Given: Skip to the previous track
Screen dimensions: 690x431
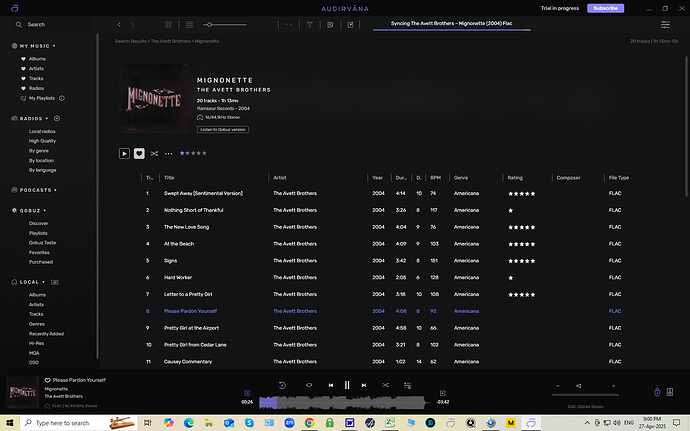Looking at the screenshot, I should (x=330, y=385).
